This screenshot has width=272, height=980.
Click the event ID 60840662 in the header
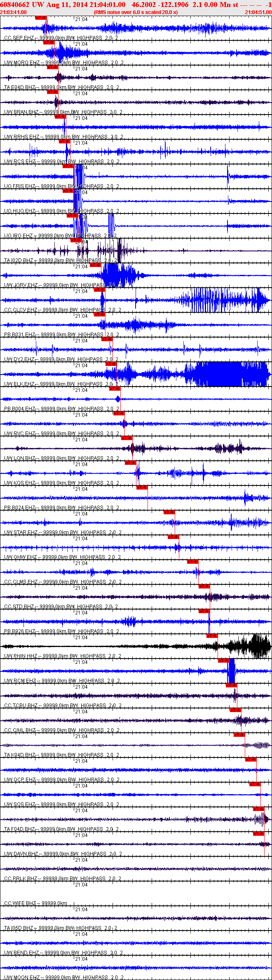(14, 5)
